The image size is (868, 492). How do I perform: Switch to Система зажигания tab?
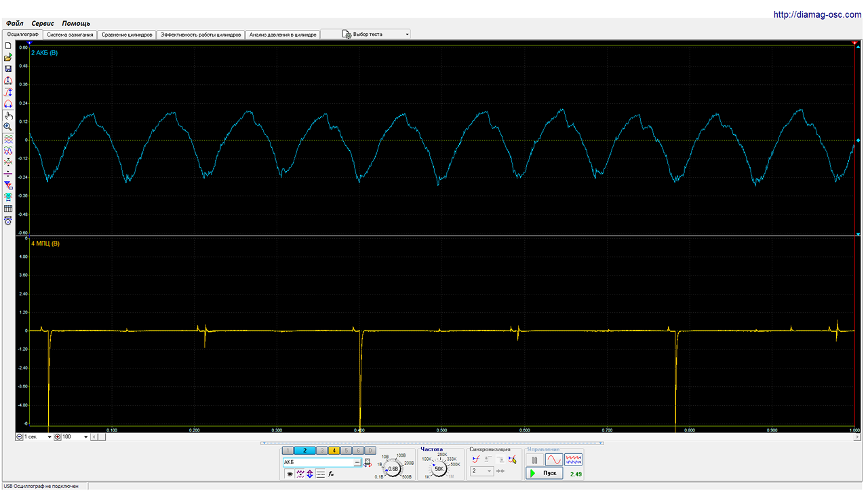tap(70, 34)
